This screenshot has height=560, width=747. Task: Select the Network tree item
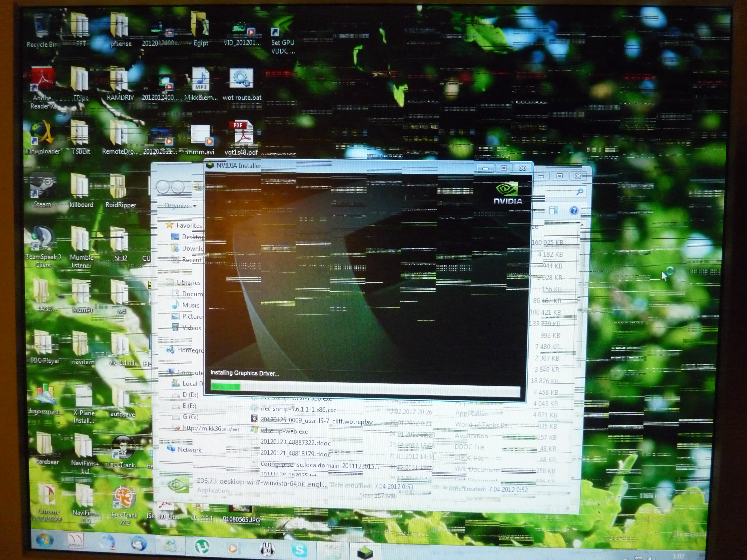pos(189,450)
